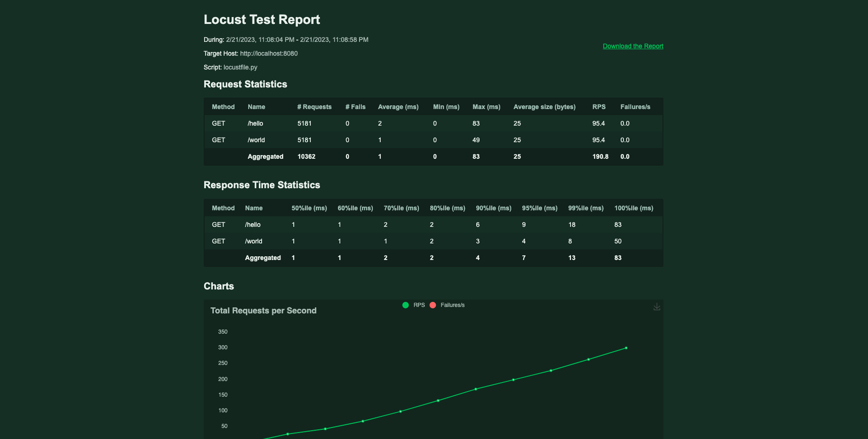Click '60%ile (ms)' column header
The height and width of the screenshot is (439, 868).
[355, 208]
